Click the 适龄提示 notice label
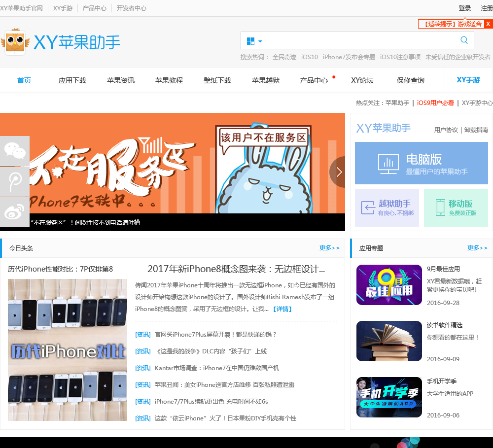Screen dimensions: 493x448 [x=452, y=24]
